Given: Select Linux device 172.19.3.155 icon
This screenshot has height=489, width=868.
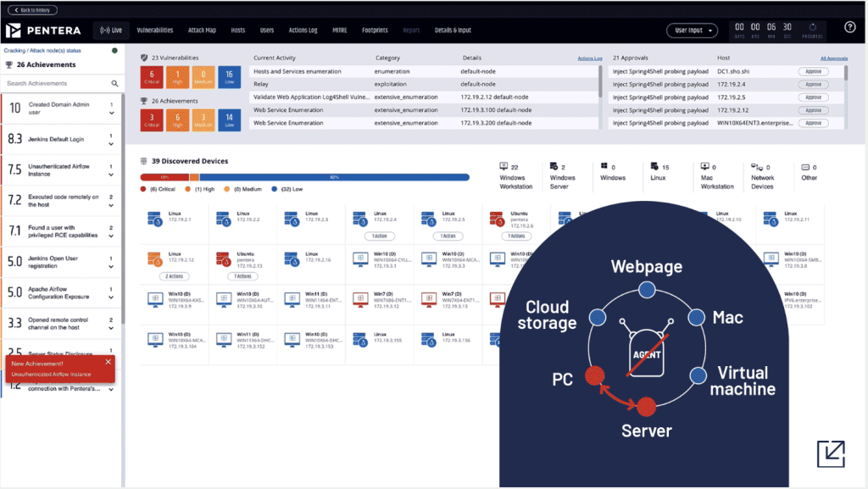Looking at the screenshot, I should [360, 340].
